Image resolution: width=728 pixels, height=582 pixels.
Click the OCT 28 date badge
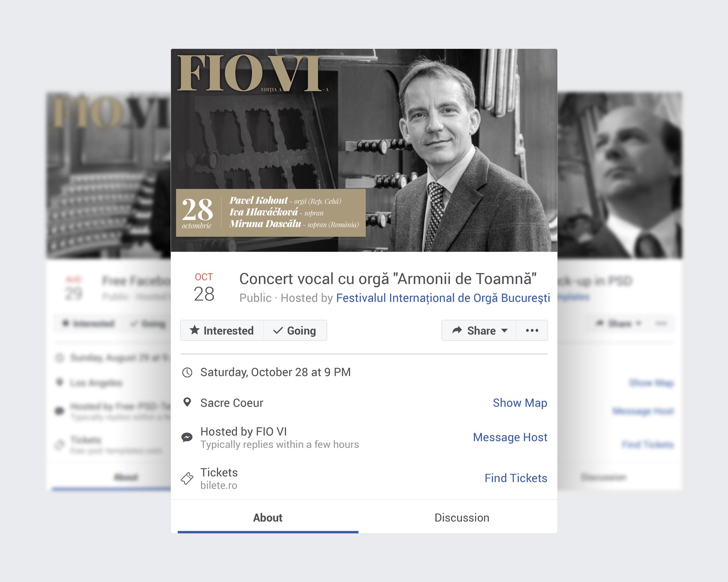pyautogui.click(x=204, y=287)
